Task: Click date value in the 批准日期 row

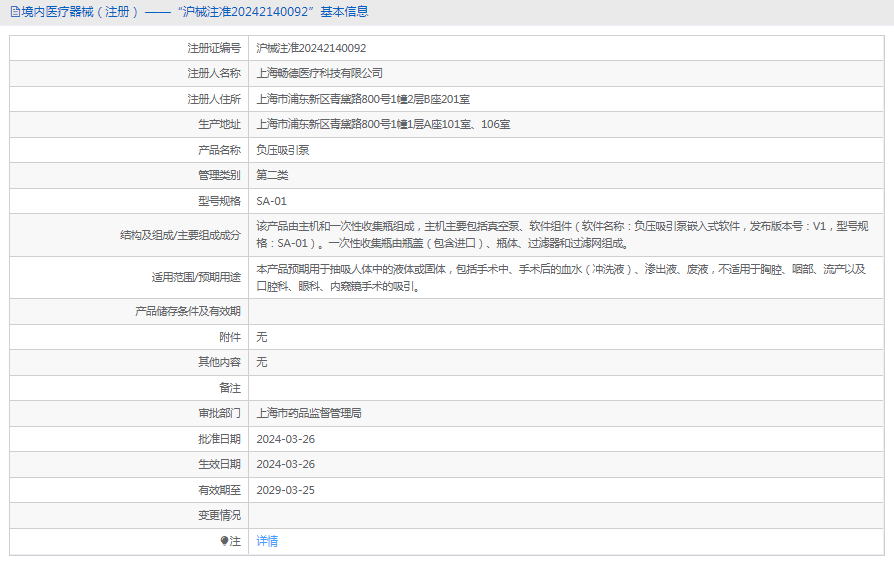Action: [x=285, y=439]
